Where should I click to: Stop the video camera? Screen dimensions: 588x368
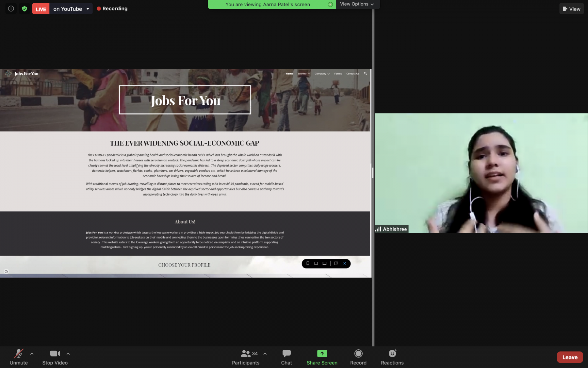click(x=55, y=357)
